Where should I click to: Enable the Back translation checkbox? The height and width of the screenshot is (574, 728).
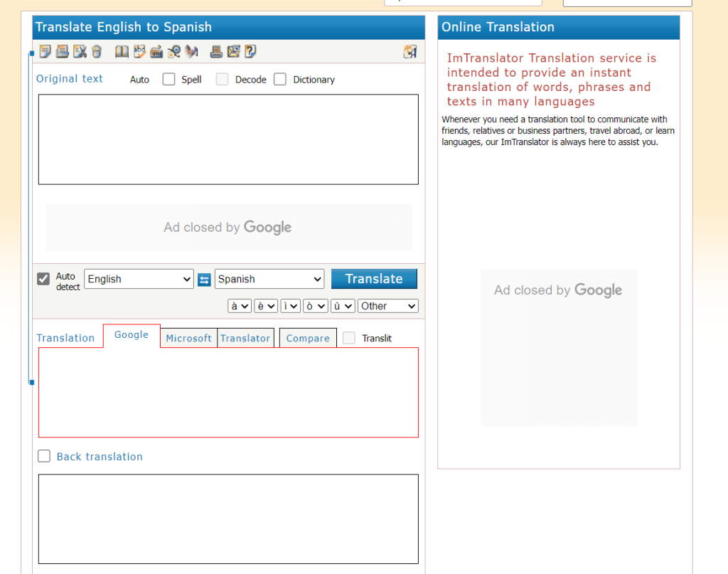pyautogui.click(x=44, y=456)
